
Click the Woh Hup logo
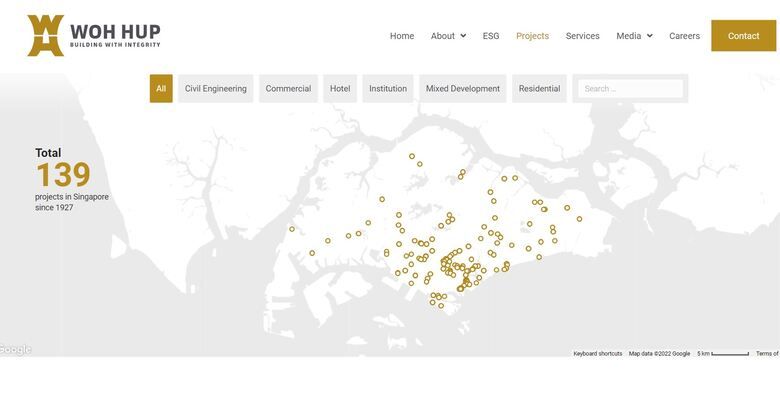point(94,35)
